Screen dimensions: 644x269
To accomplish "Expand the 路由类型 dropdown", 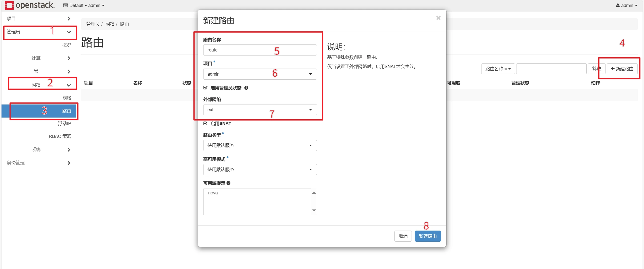I will pos(260,145).
